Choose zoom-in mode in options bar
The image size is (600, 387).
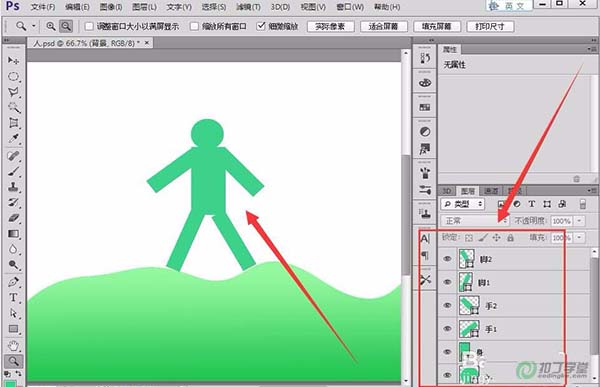(x=51, y=26)
